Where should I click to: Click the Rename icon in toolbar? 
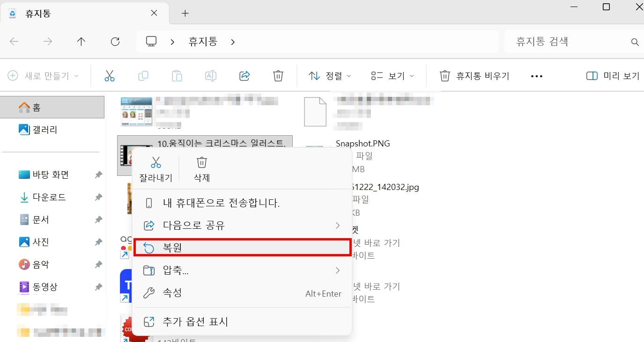210,76
